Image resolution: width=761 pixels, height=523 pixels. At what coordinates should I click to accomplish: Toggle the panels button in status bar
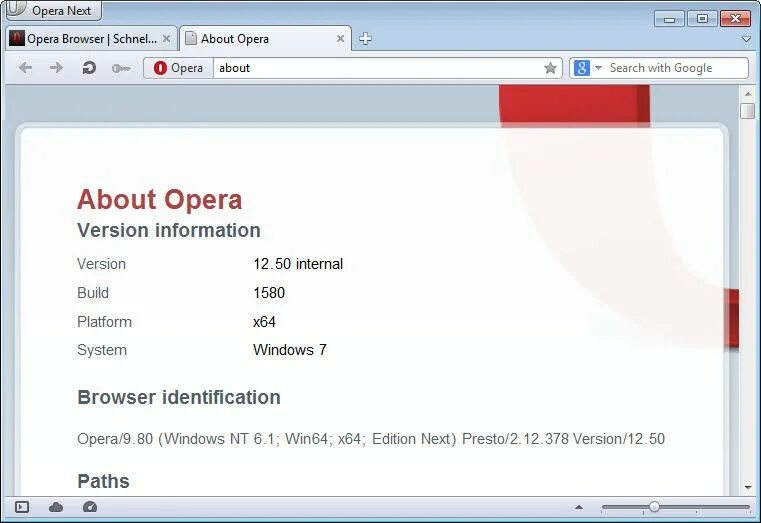22,507
